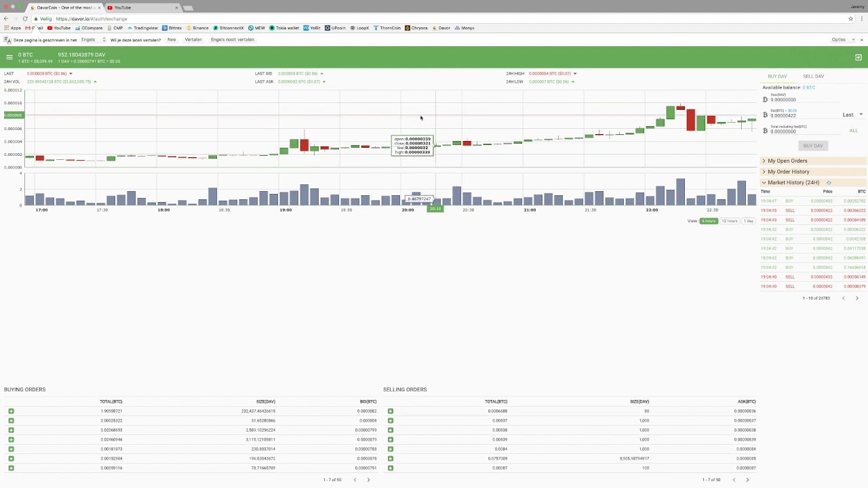Click plus icon on buying order 0.00152904
Viewport: 868px width, 488px height.
tap(11, 459)
